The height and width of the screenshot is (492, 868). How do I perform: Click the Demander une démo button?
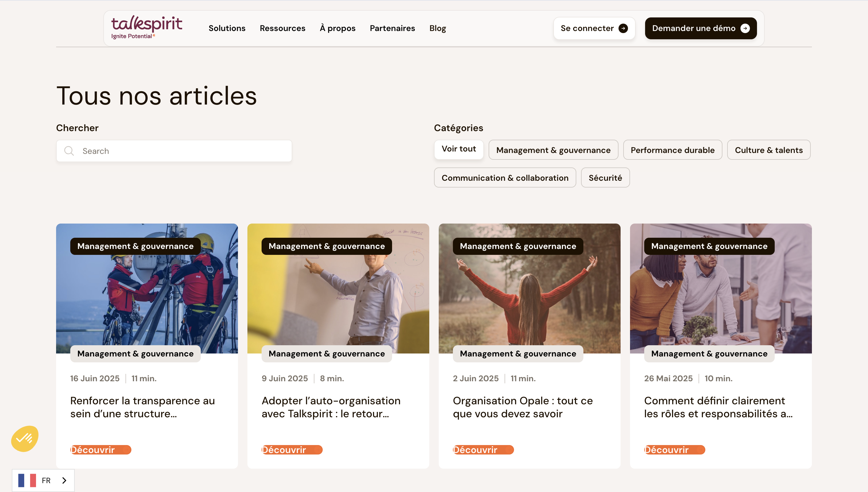click(x=701, y=28)
